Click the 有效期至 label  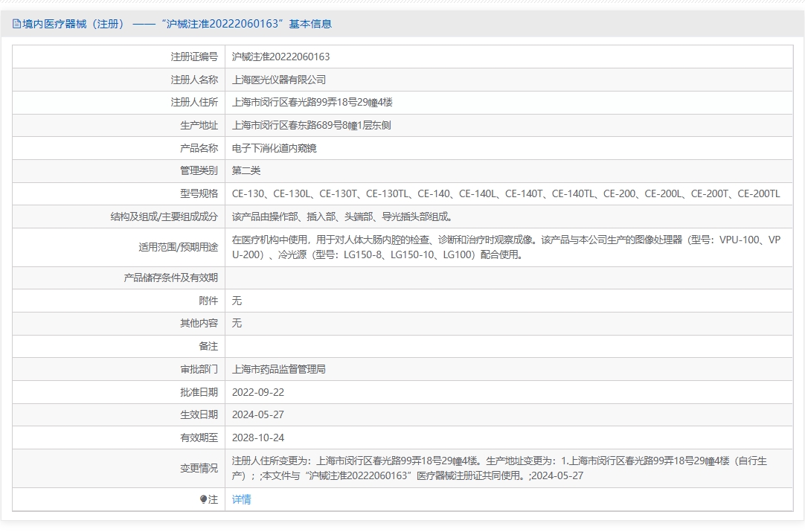(199, 438)
